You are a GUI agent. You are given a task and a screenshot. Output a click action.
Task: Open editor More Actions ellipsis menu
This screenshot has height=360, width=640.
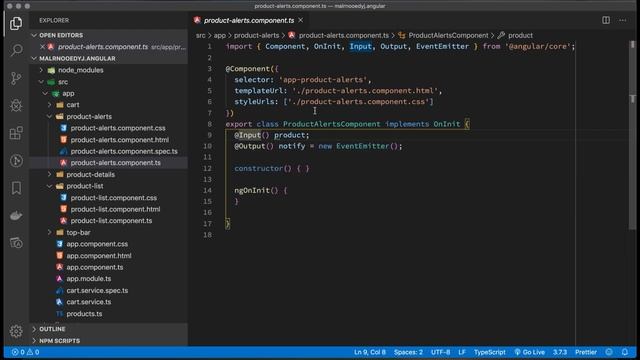coord(622,20)
